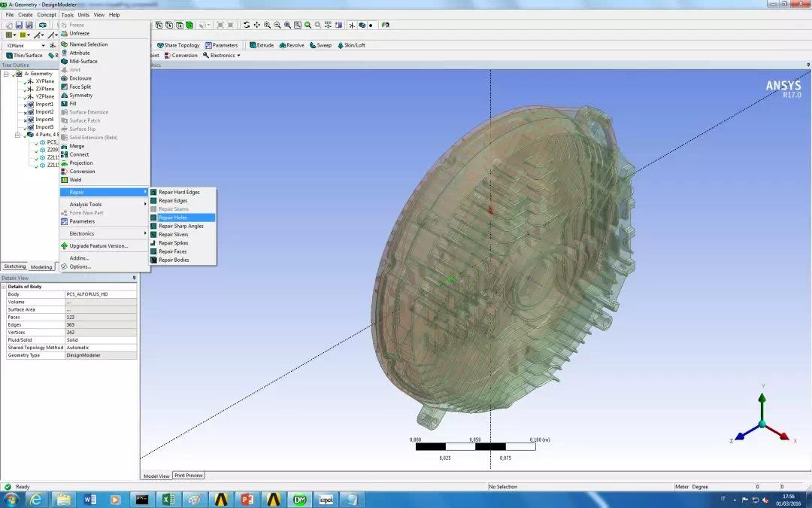
Task: Select the Pan view tool icon
Action: pyautogui.click(x=257, y=25)
